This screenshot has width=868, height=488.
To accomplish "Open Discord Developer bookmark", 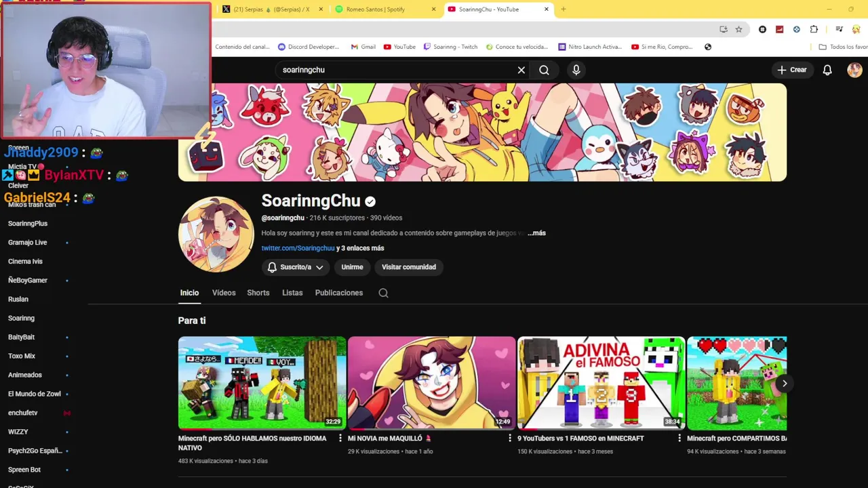I will point(309,47).
